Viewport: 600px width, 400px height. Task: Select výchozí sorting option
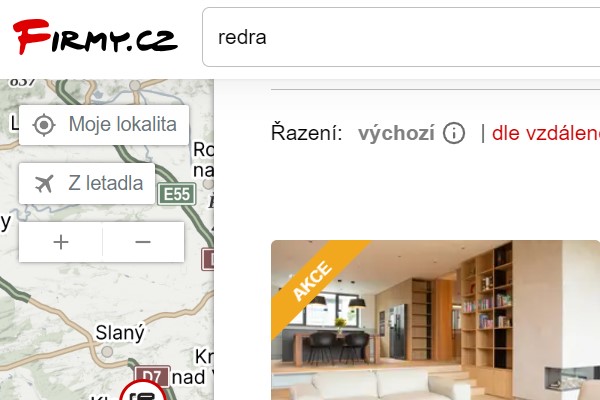tap(396, 133)
